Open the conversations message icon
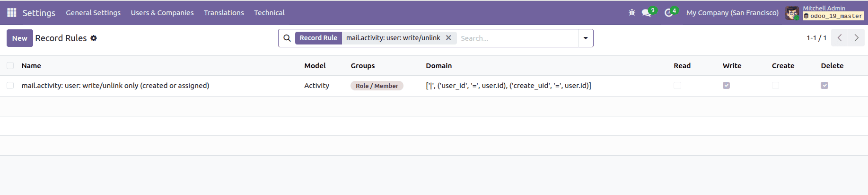868x195 pixels. click(646, 13)
